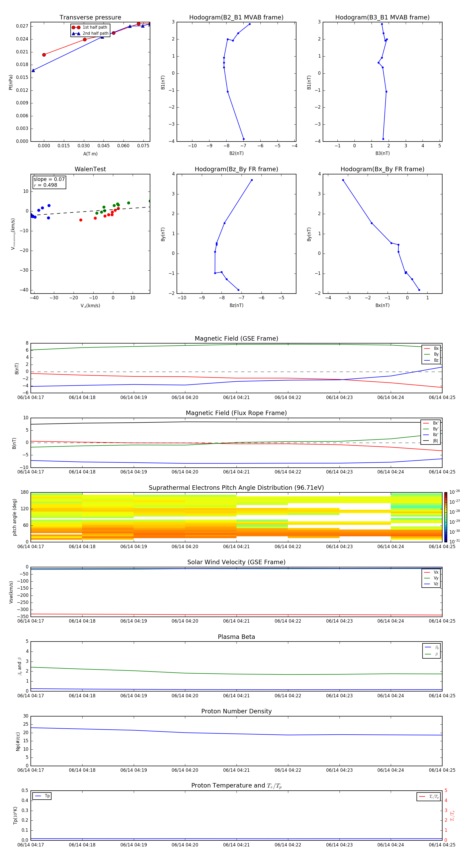
Task: Select the "Bz'" legend entry
Action: 431,435
